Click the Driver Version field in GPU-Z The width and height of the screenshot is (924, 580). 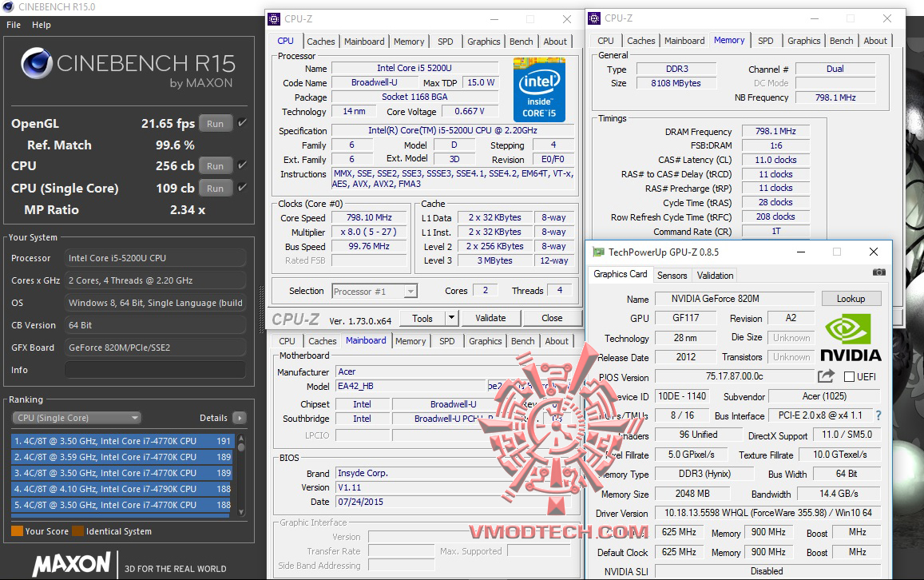[767, 513]
